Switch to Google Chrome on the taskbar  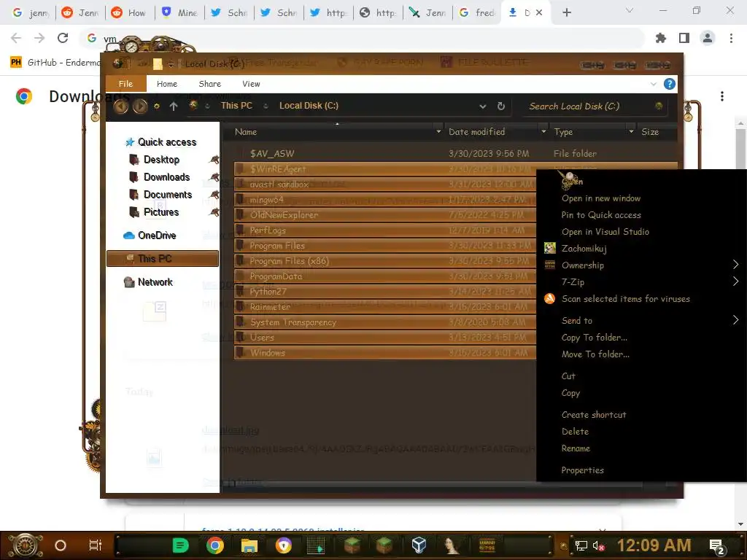pos(215,545)
